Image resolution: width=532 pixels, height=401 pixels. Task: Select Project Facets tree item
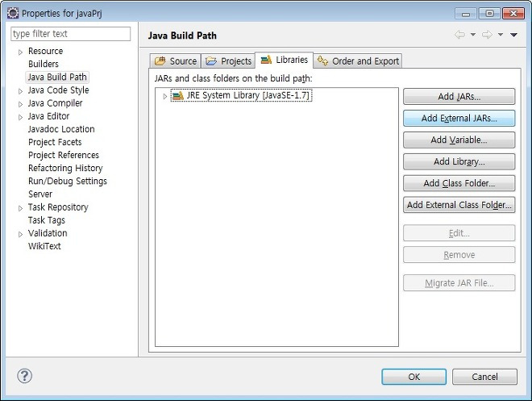click(x=55, y=142)
